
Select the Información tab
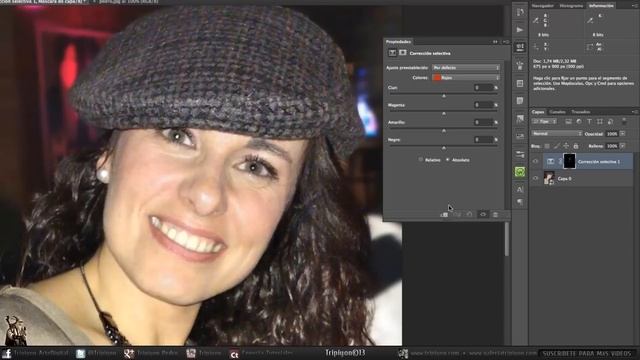point(601,6)
